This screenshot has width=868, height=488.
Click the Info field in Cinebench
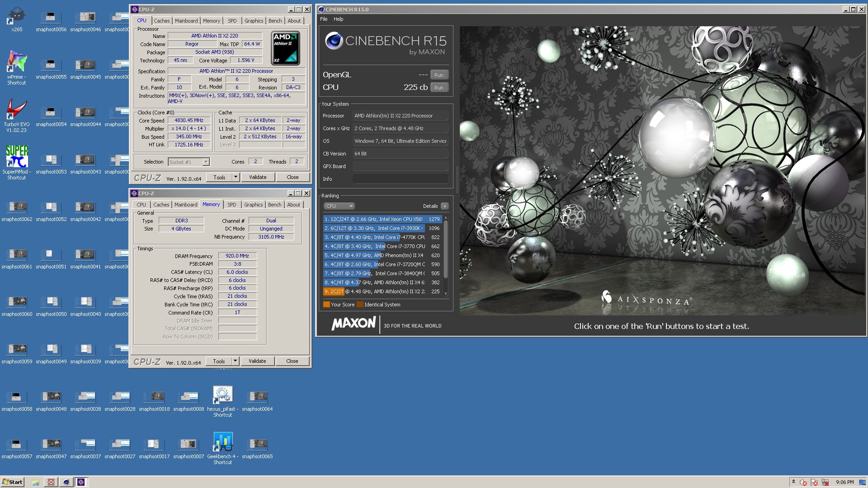(x=400, y=179)
